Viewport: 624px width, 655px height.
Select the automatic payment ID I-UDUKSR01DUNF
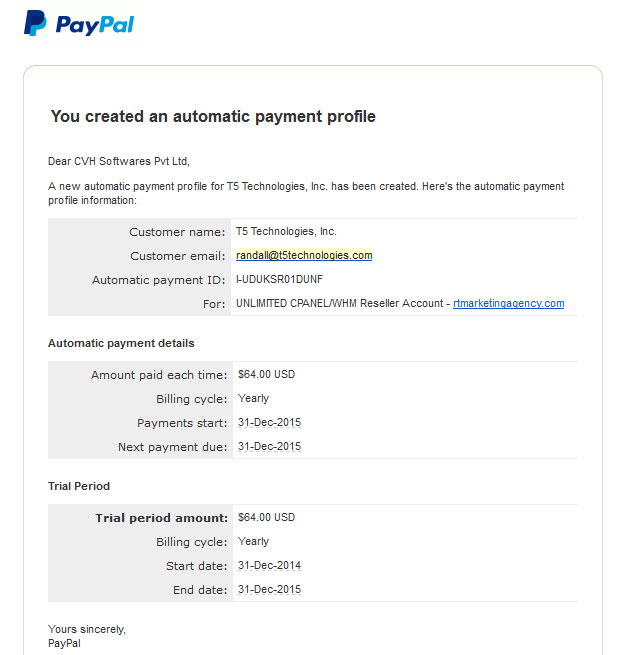pos(279,279)
